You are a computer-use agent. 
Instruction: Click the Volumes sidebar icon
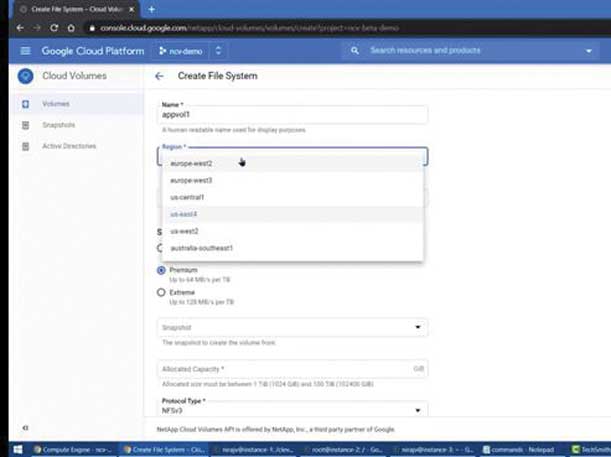coord(25,104)
